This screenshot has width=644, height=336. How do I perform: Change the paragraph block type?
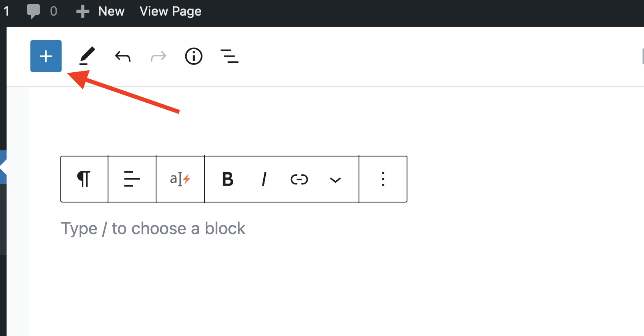click(84, 179)
